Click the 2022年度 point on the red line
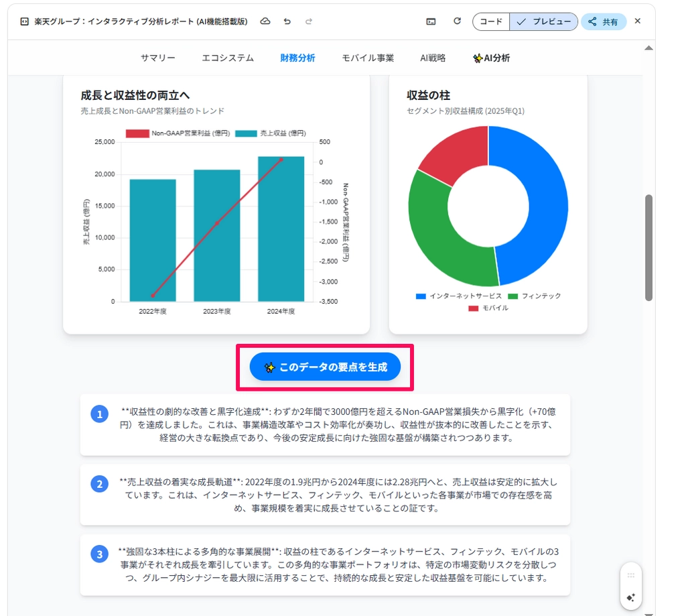This screenshot has height=616, width=686. (153, 296)
